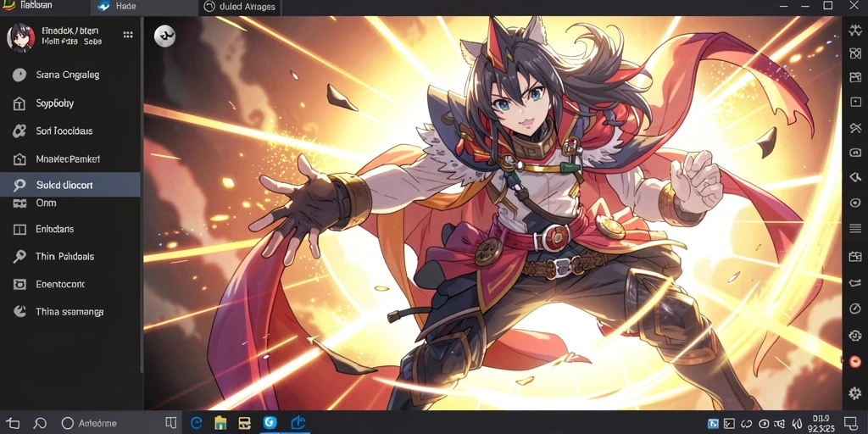Open the 'Sori Toocidars' sidebar entry

64,131
